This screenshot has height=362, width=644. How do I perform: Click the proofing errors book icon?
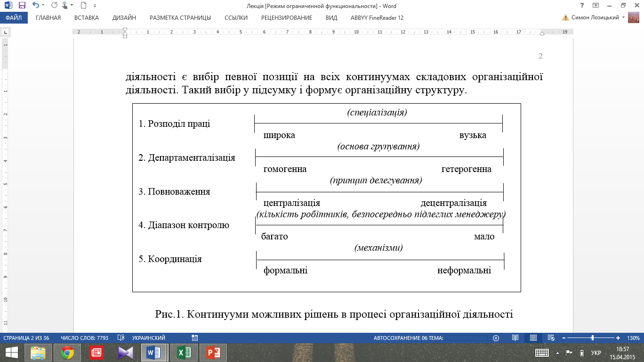[x=121, y=338]
